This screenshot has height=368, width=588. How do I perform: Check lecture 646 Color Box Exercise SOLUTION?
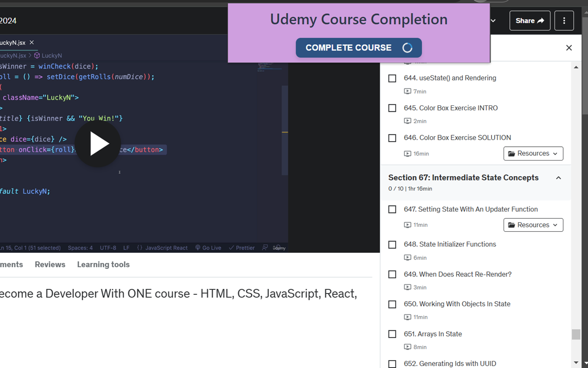(x=392, y=138)
